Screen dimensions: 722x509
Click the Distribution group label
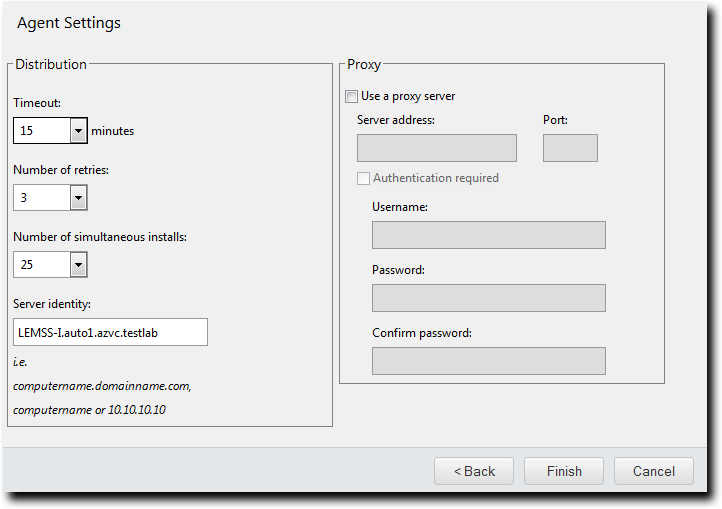click(51, 65)
